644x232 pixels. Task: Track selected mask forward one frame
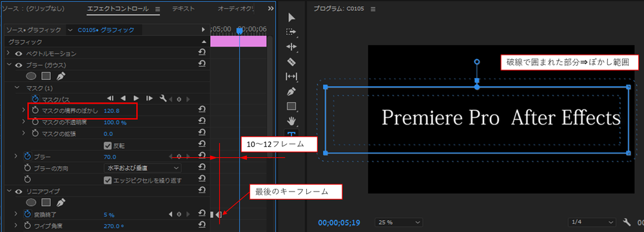click(150, 98)
